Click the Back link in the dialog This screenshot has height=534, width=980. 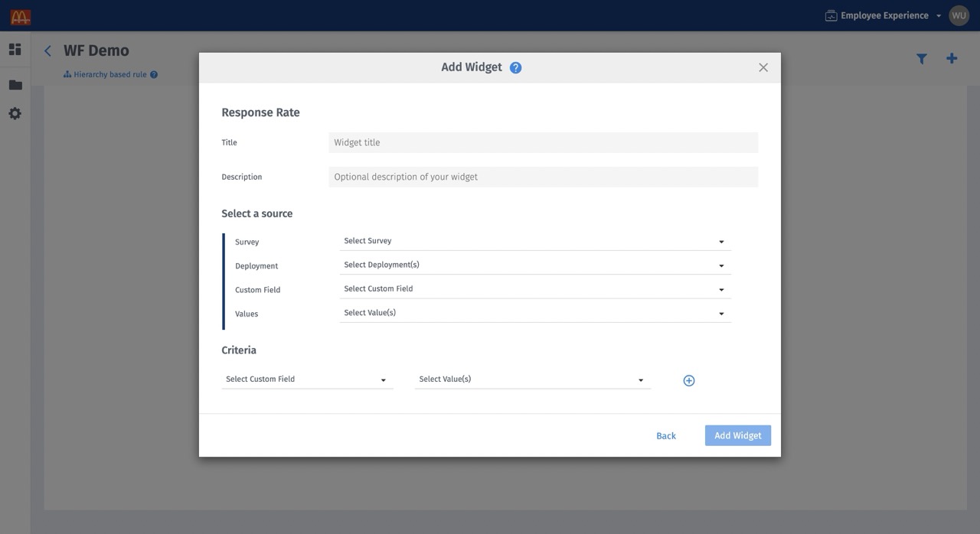click(665, 435)
